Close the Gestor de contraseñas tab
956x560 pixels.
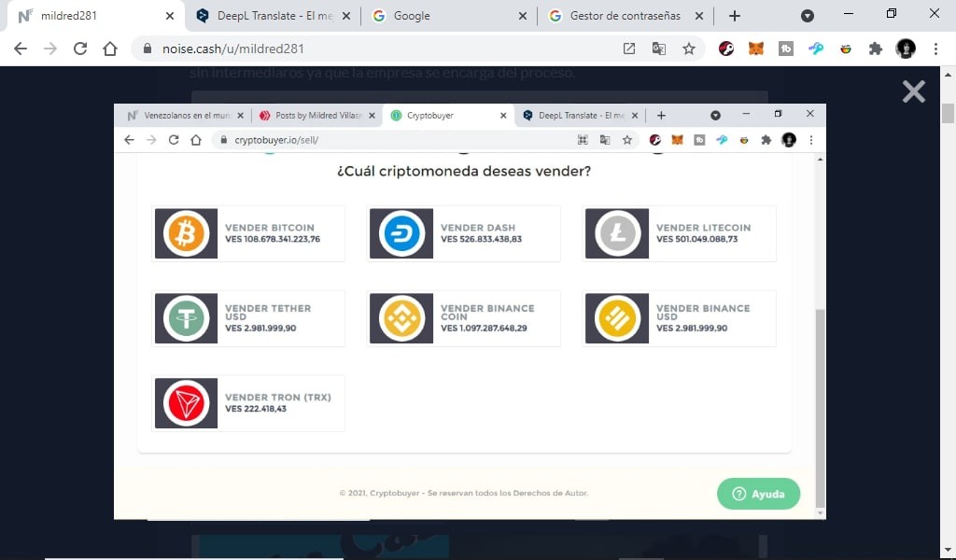[x=699, y=16]
